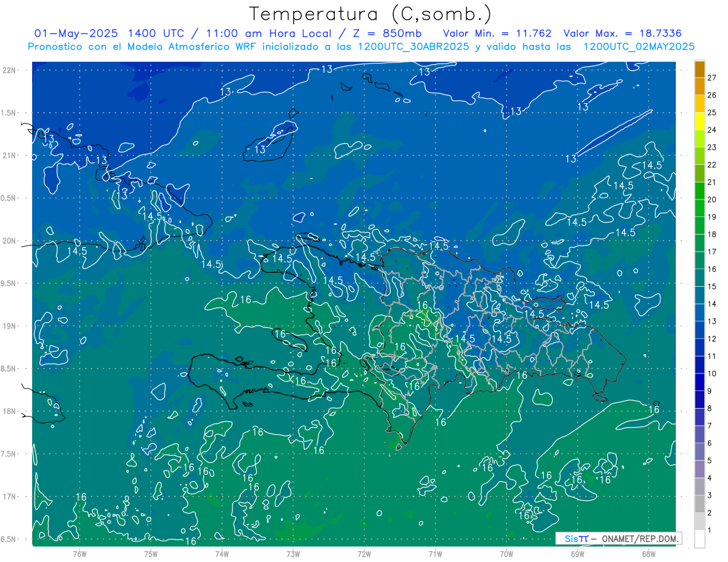728x562 pixels.
Task: Select the valid-until time '1200UTC_02MAY2025'
Action: (x=639, y=47)
